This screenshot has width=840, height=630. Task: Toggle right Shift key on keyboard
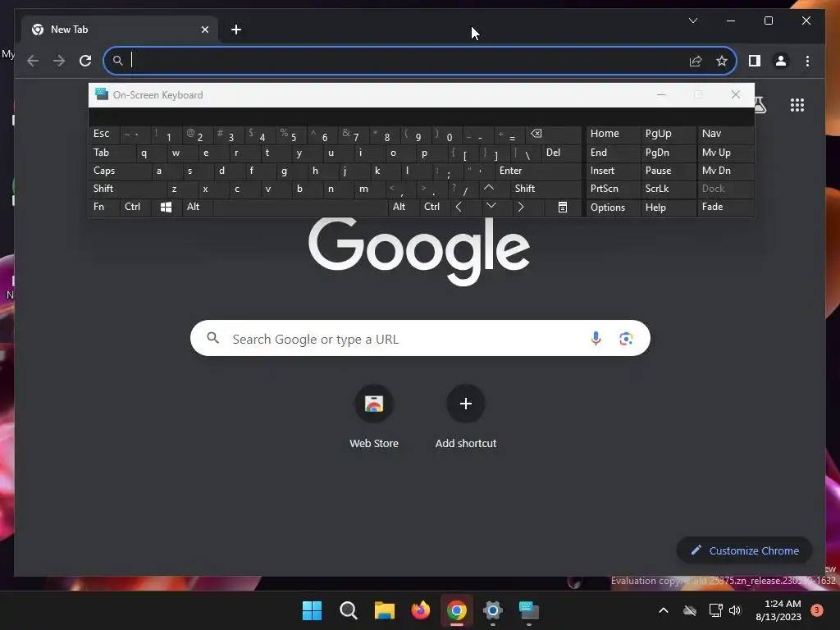tap(546, 189)
